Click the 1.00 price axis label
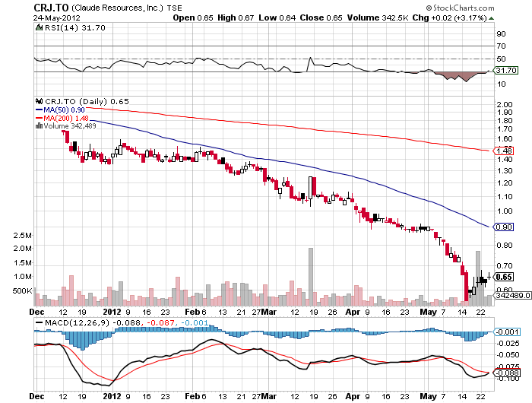Image resolution: width=532 pixels, height=403 pixels. click(504, 211)
